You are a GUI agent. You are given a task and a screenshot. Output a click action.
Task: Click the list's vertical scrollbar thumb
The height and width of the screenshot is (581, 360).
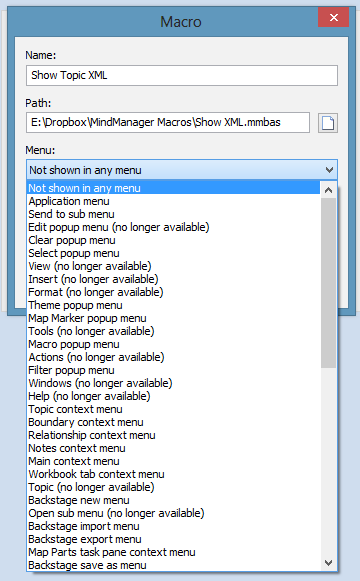point(329,283)
